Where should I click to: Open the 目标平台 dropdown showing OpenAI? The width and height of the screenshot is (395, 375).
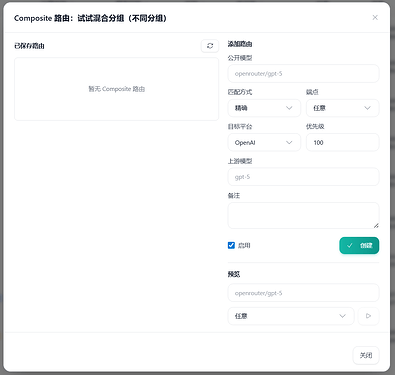264,142
